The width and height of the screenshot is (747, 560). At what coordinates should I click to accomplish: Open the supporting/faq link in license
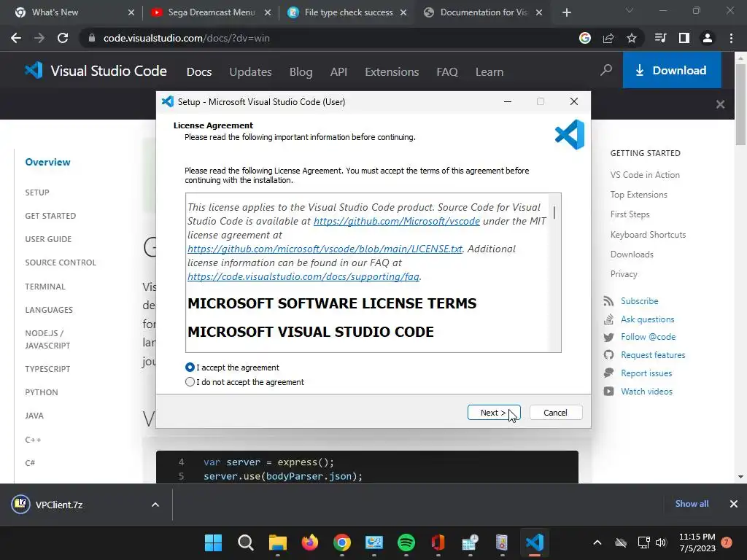[x=303, y=276]
